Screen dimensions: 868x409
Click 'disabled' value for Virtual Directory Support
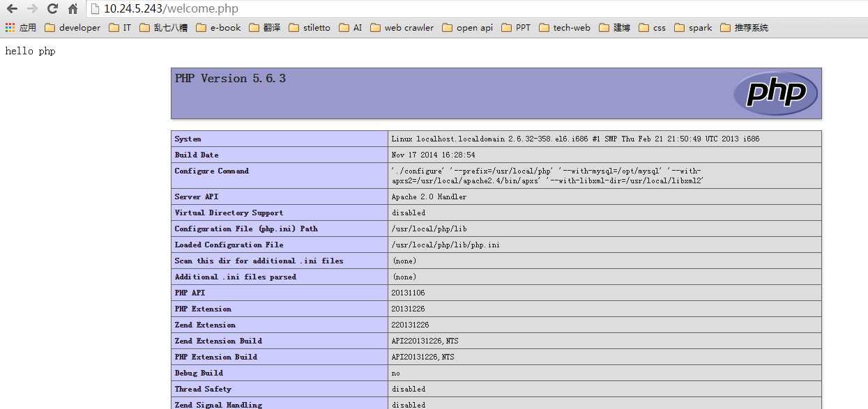click(409, 213)
